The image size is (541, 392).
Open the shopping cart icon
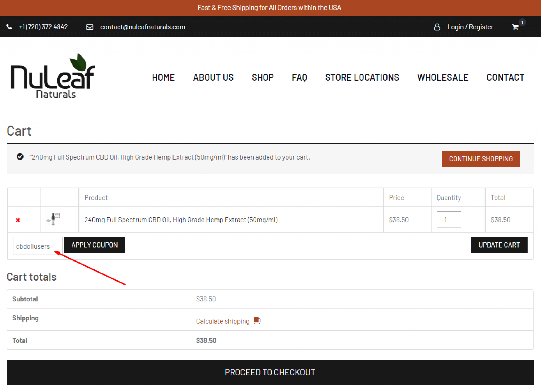(x=515, y=27)
